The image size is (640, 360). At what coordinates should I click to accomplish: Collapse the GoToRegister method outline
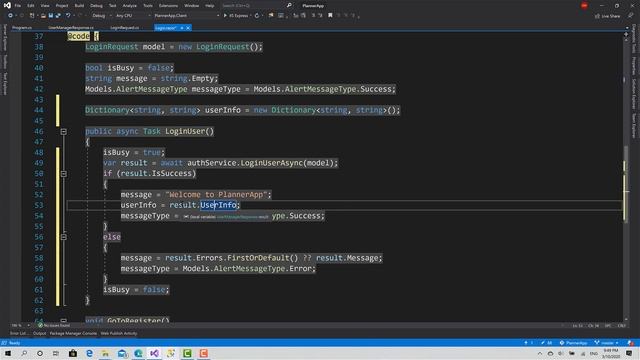(x=64, y=320)
